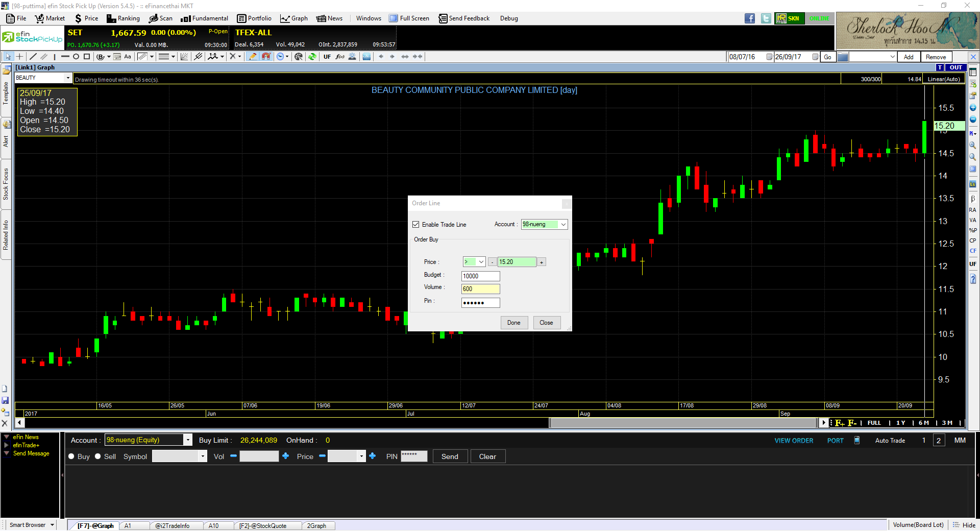The image size is (980, 531).
Task: Open the help question mark icon
Action: (973, 279)
